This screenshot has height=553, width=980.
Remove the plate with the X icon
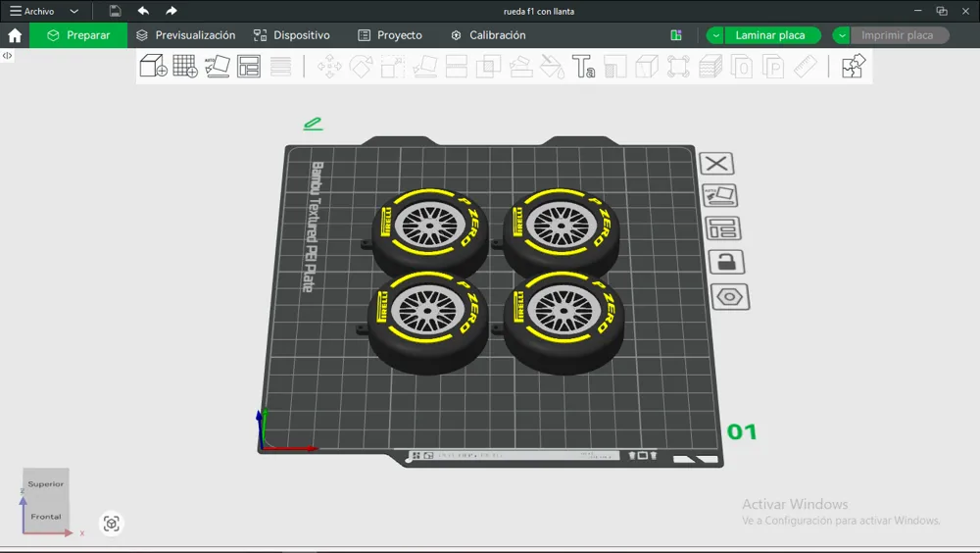click(716, 164)
